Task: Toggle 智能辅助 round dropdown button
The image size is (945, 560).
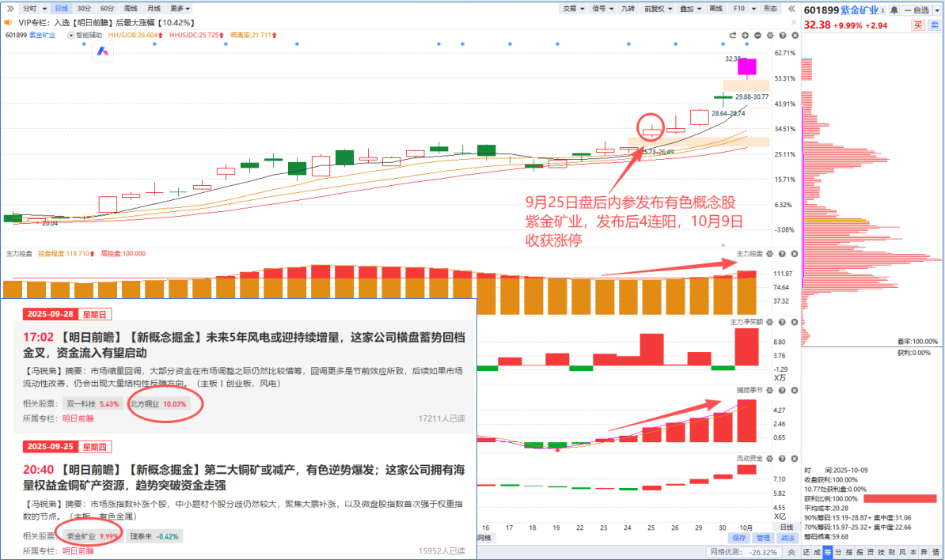Action: click(x=71, y=36)
